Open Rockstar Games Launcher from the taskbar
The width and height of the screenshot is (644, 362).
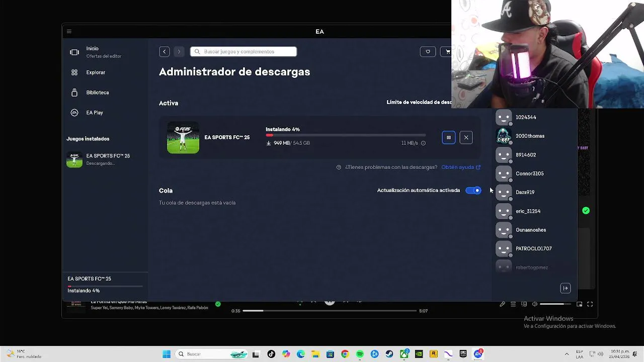(x=434, y=354)
